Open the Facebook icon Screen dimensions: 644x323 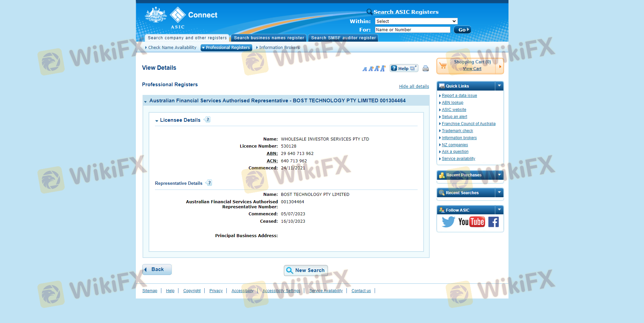493,222
